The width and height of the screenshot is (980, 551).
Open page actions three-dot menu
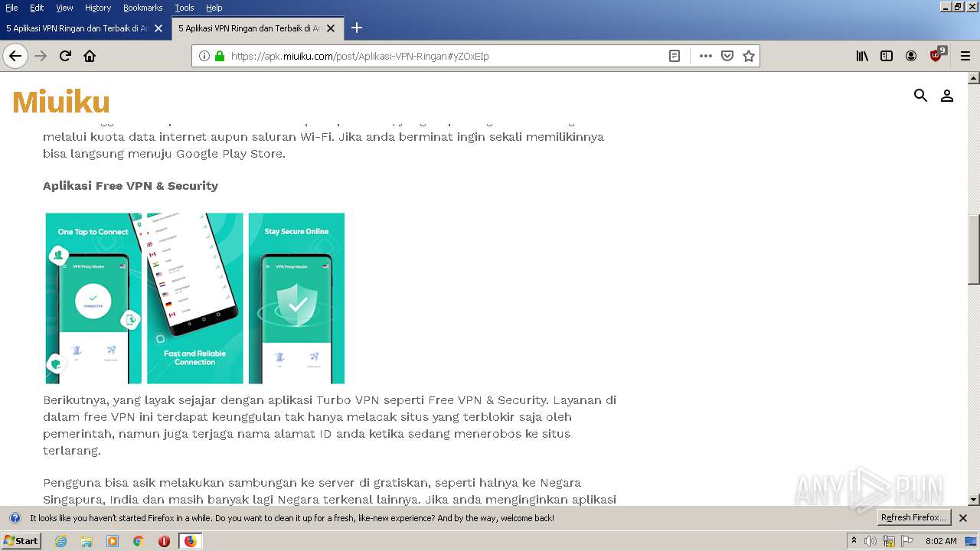click(x=705, y=56)
